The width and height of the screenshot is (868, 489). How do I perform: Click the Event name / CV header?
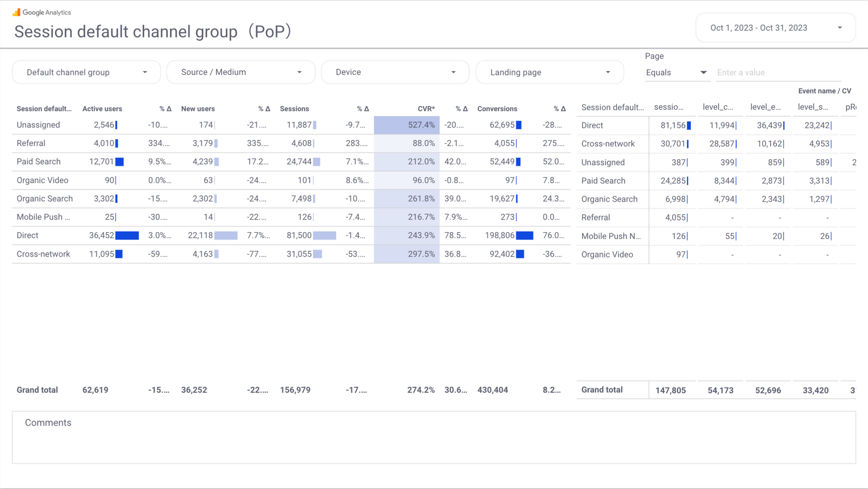pyautogui.click(x=824, y=91)
